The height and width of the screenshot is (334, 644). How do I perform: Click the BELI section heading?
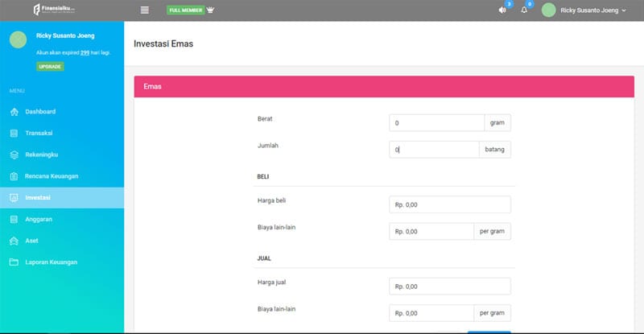[x=263, y=176]
